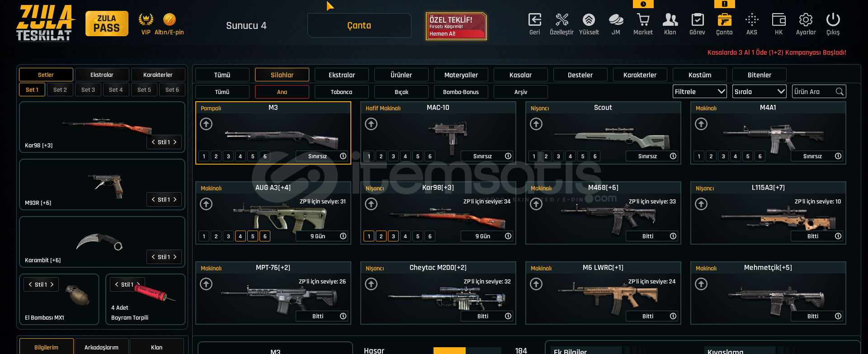Select the Tabanca weapon sub-tab

tap(342, 92)
